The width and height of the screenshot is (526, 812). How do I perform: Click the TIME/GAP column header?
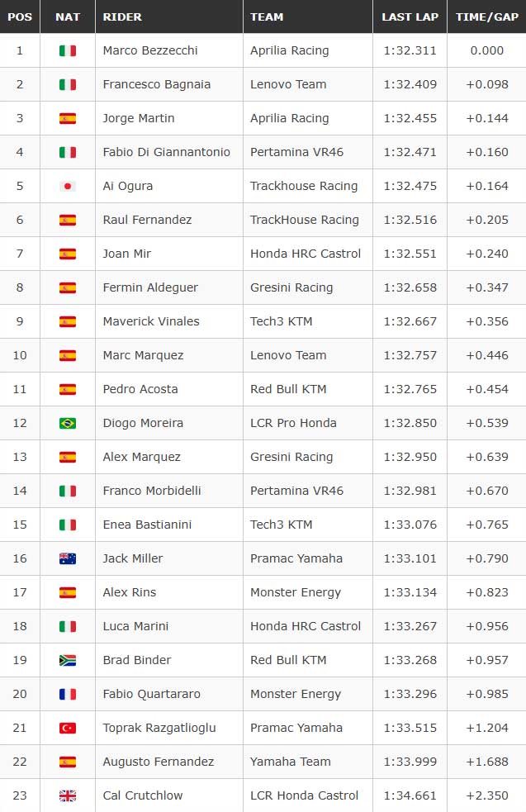pyautogui.click(x=486, y=17)
